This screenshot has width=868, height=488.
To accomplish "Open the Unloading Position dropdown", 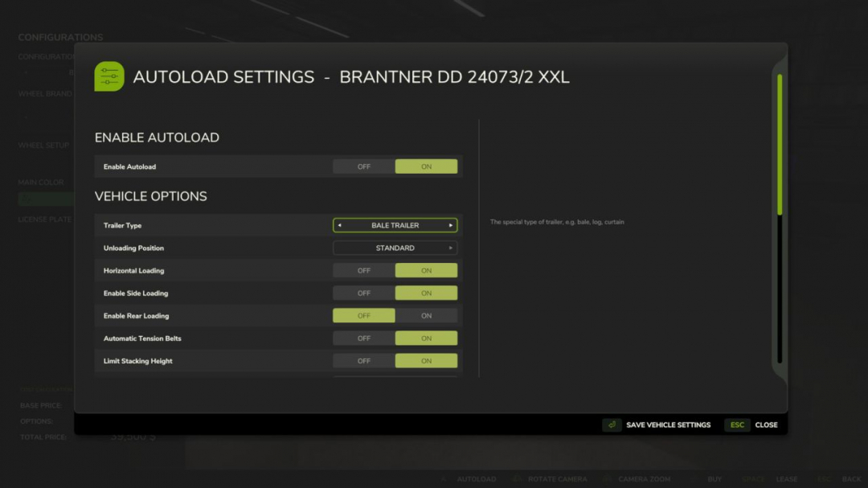I will tap(395, 248).
